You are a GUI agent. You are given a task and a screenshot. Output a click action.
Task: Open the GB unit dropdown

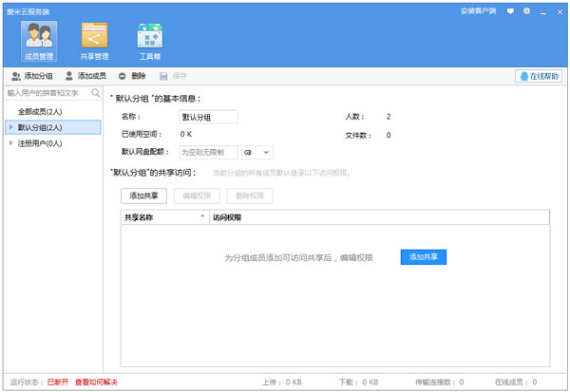tap(257, 152)
